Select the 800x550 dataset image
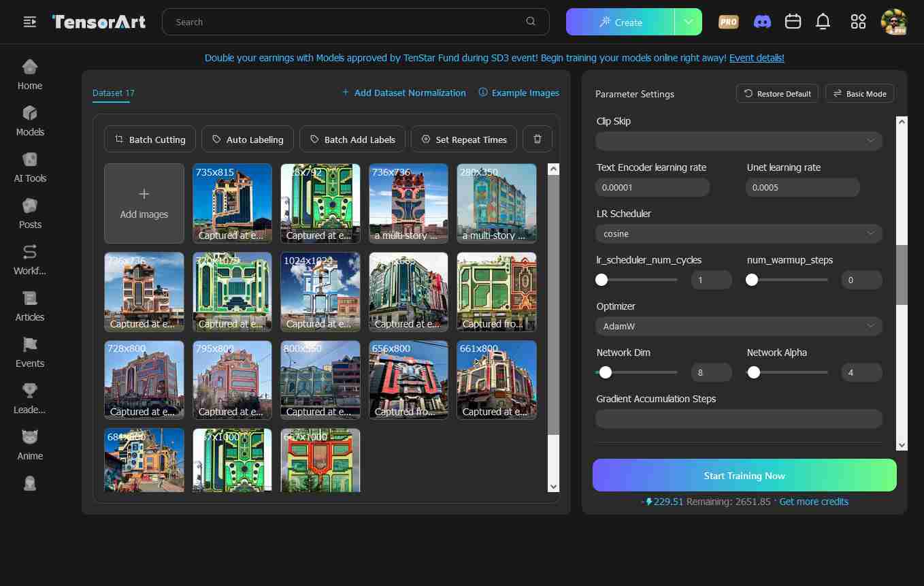The height and width of the screenshot is (586, 924). coord(320,380)
